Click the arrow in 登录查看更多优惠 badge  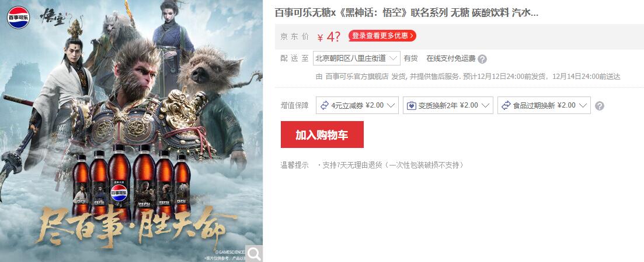412,36
